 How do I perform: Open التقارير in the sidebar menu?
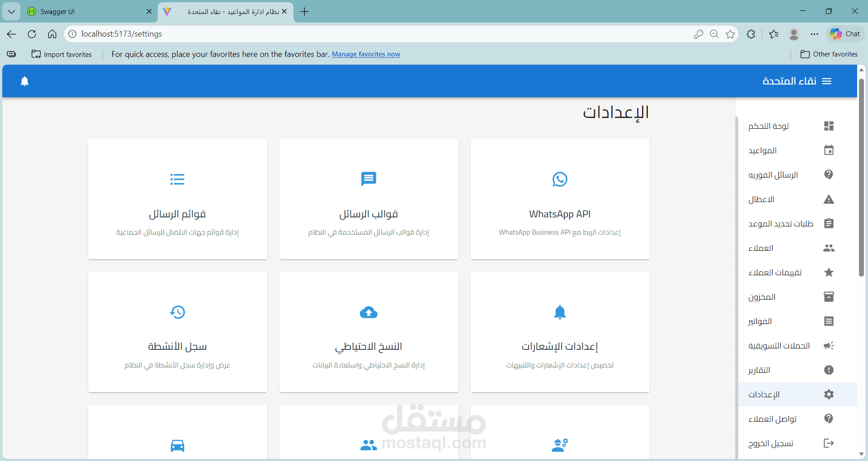pyautogui.click(x=797, y=370)
